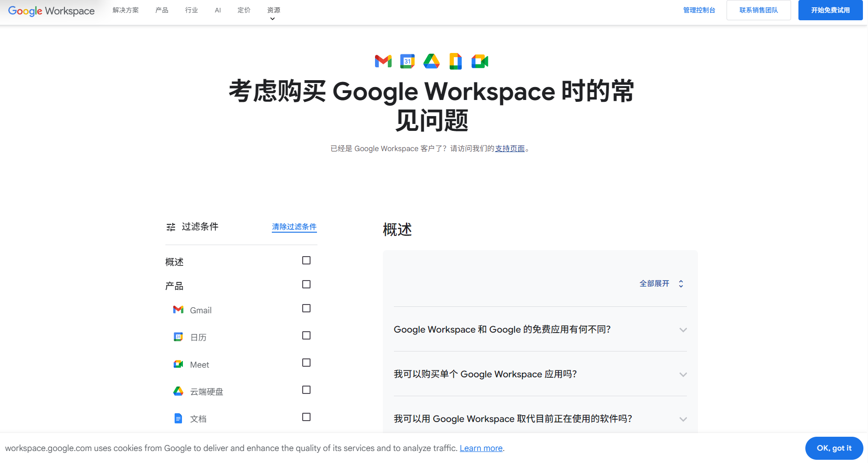Dismiss cookie notice with OK, got it
This screenshot has width=868, height=463.
834,448
